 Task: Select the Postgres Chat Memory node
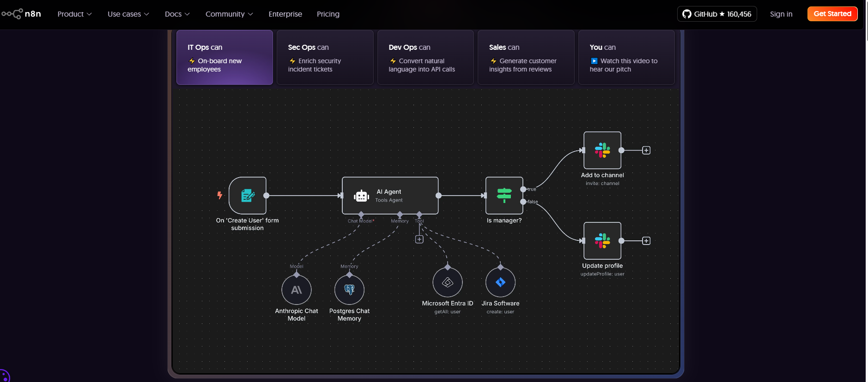[x=349, y=290]
